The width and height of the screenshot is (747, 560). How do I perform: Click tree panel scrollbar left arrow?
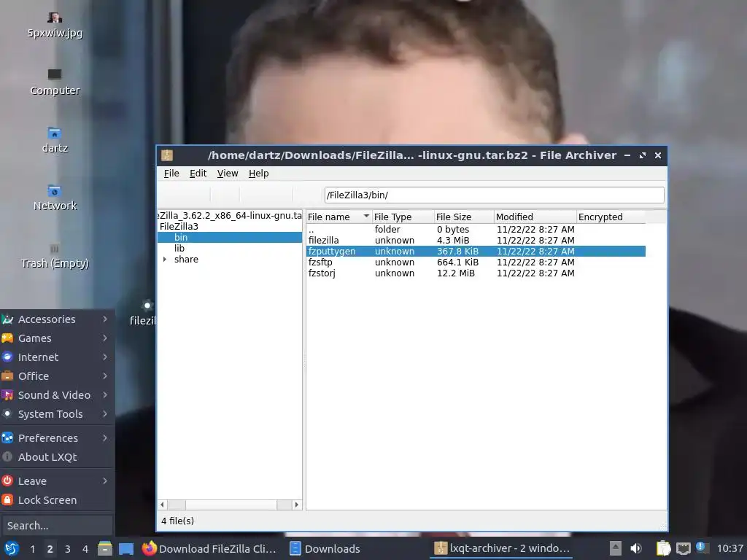[163, 505]
